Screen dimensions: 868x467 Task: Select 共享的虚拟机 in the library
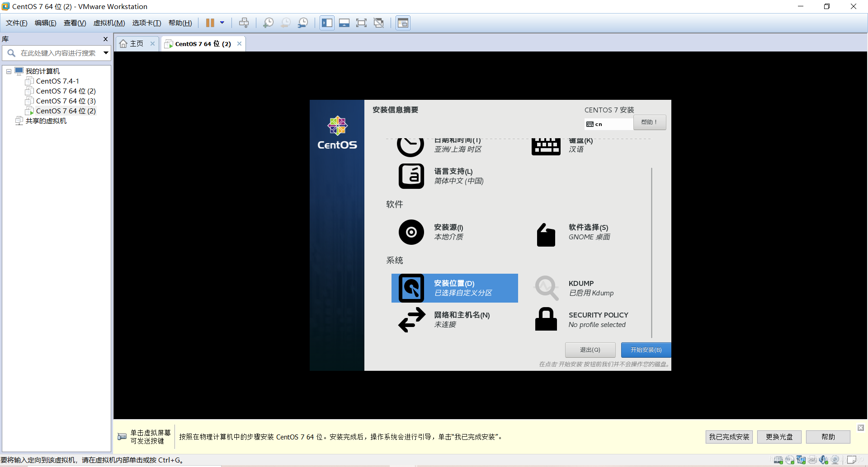click(x=46, y=121)
